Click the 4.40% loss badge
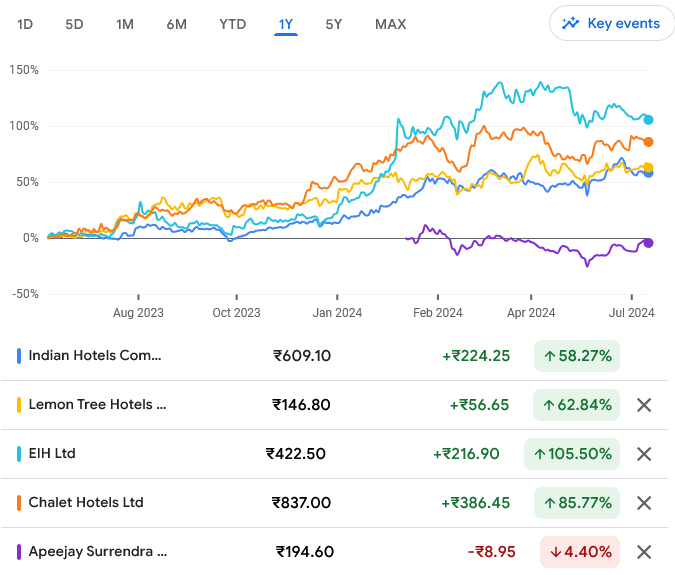 (x=580, y=552)
